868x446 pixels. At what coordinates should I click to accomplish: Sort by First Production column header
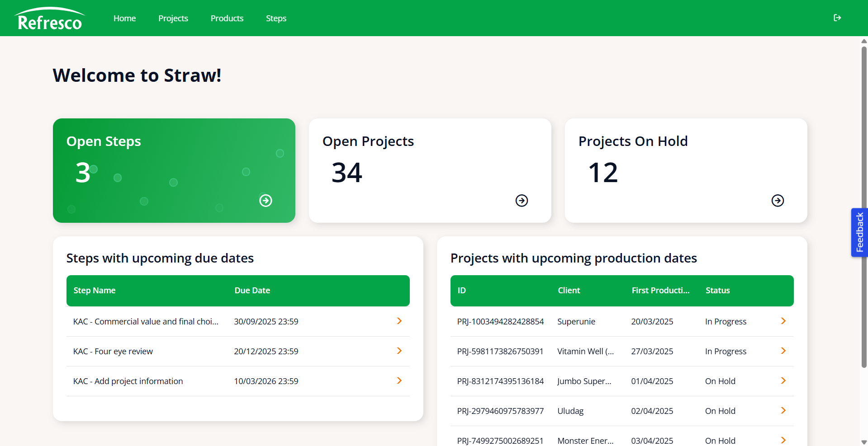660,291
